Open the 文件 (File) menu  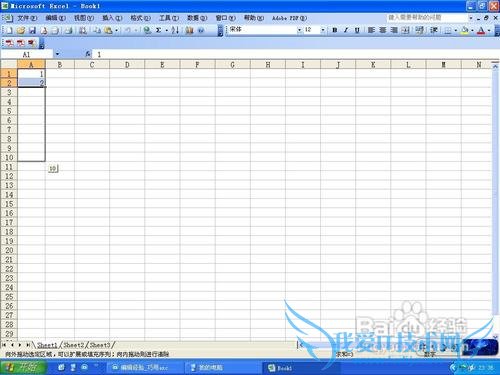pyautogui.click(x=27, y=18)
